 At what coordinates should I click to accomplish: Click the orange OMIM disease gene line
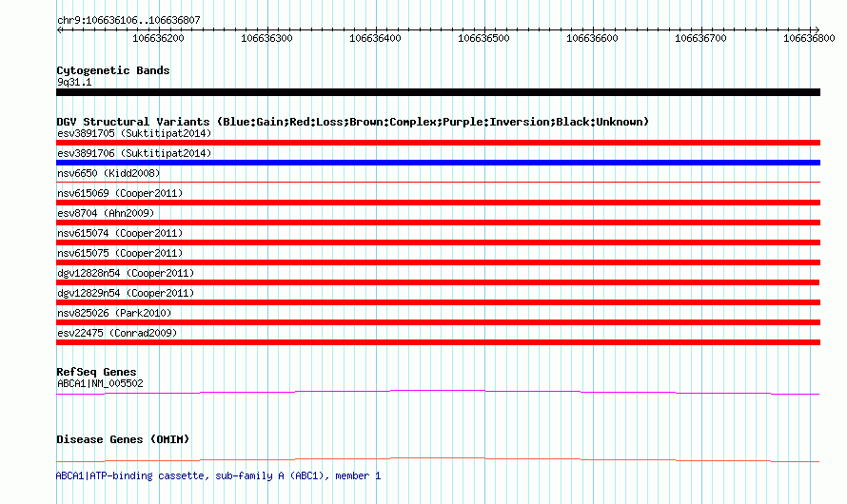click(438, 459)
